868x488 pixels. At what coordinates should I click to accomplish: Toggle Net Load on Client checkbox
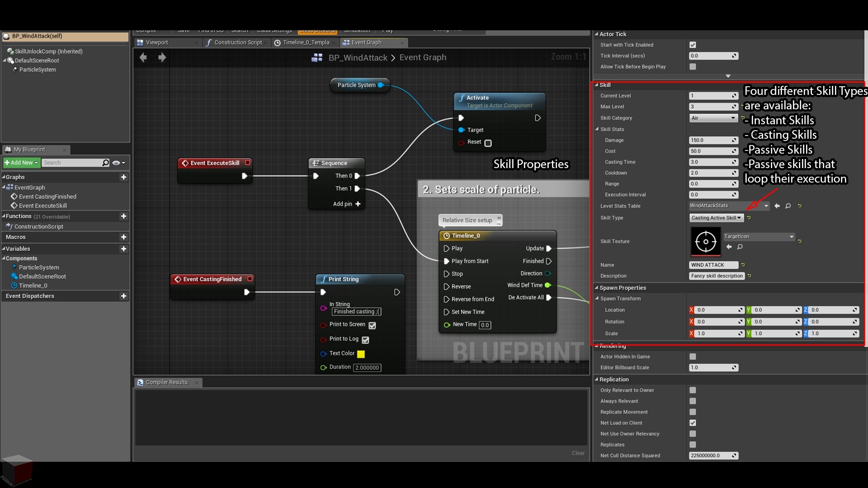click(x=693, y=423)
